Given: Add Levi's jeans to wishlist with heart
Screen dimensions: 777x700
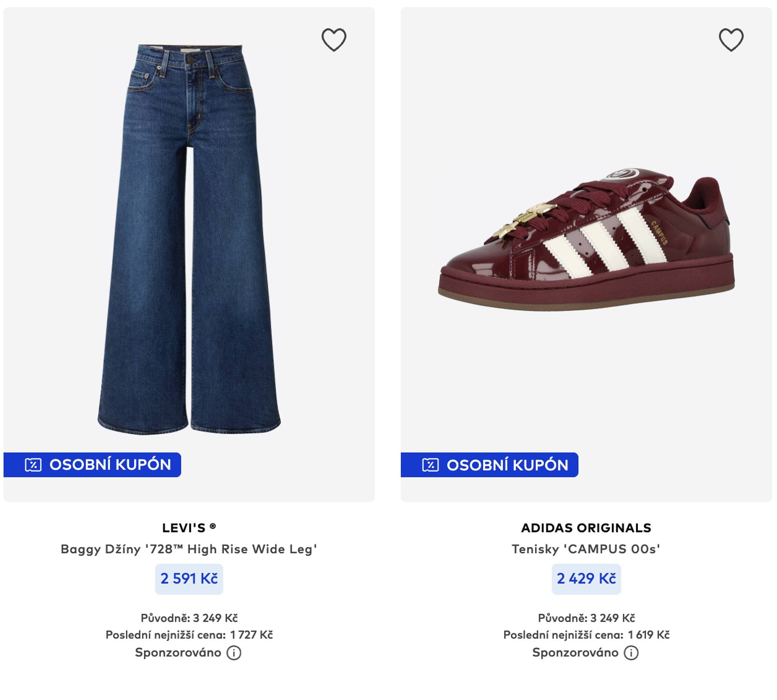Looking at the screenshot, I should [x=334, y=40].
